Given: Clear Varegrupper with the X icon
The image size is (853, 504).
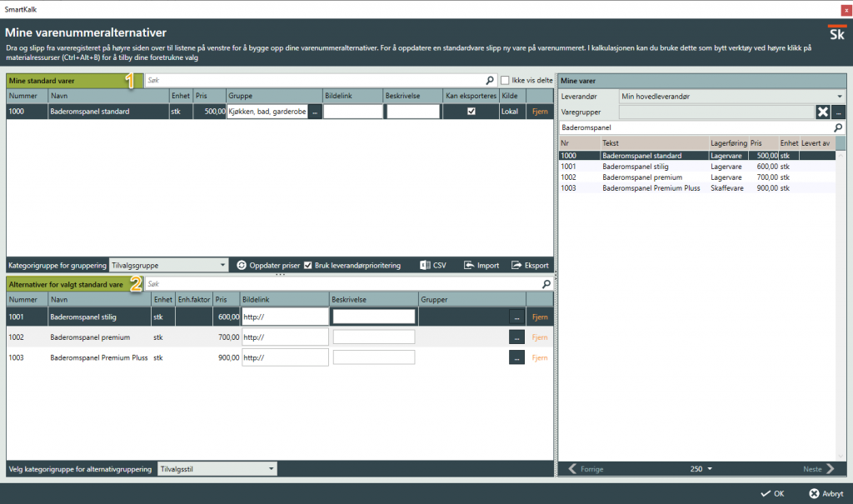Looking at the screenshot, I should point(822,112).
